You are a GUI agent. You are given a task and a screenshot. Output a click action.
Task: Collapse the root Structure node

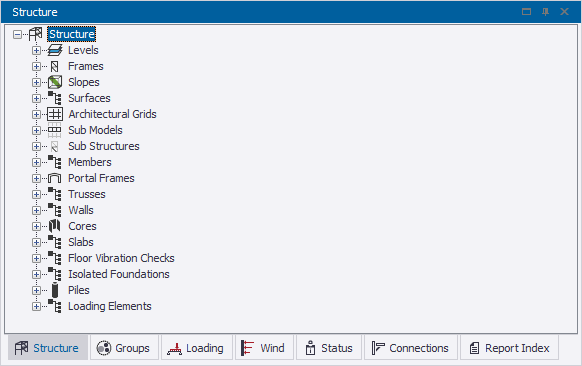(x=17, y=35)
